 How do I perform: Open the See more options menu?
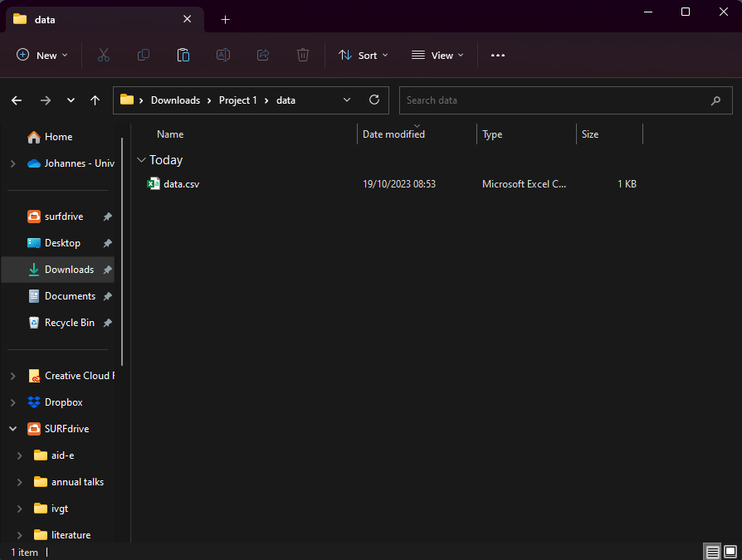pyautogui.click(x=498, y=56)
